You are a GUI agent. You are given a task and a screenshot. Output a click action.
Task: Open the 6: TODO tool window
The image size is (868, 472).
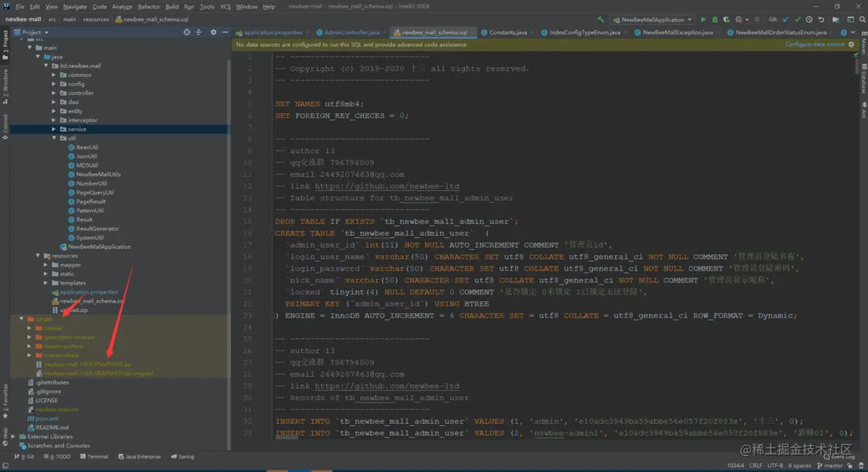pos(57,457)
